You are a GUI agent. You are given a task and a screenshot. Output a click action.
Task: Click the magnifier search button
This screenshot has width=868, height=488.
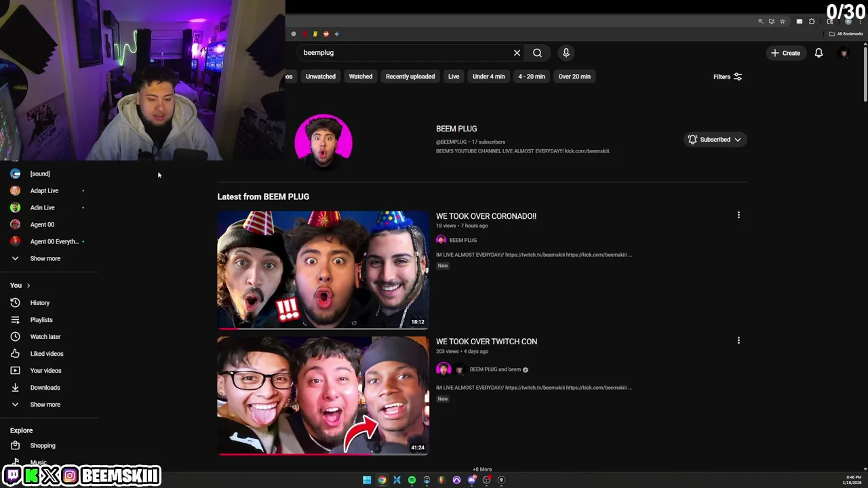537,53
